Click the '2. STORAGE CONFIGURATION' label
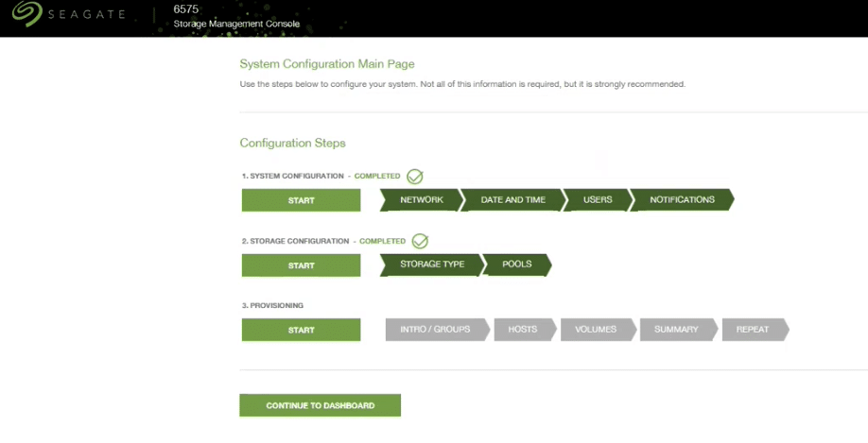This screenshot has width=868, height=443. pyautogui.click(x=296, y=241)
